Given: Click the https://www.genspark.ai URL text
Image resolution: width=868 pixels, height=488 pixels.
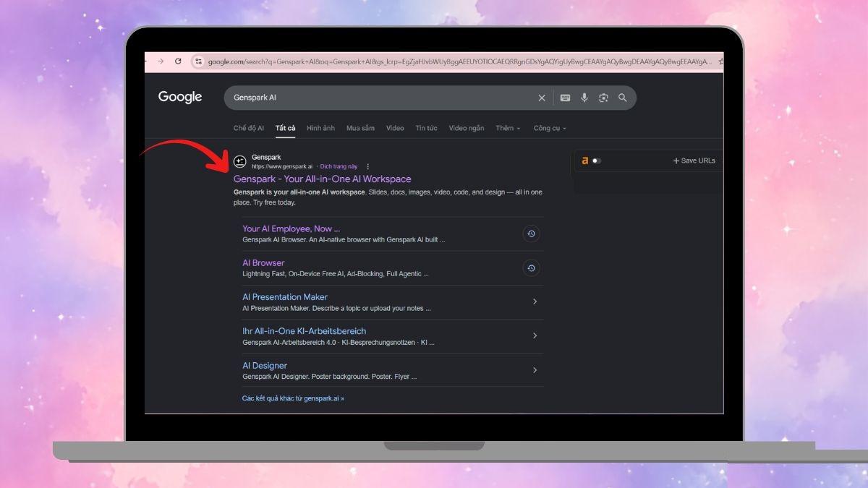Looking at the screenshot, I should click(x=282, y=166).
